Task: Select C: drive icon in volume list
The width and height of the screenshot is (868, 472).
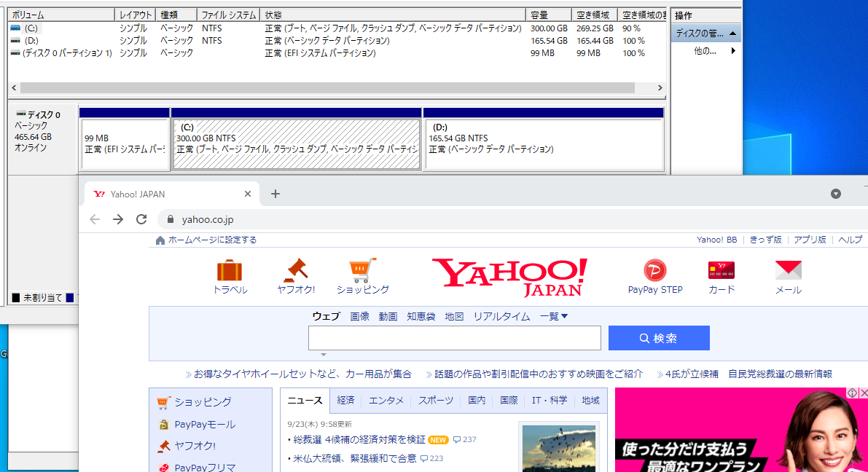Action: [15, 28]
